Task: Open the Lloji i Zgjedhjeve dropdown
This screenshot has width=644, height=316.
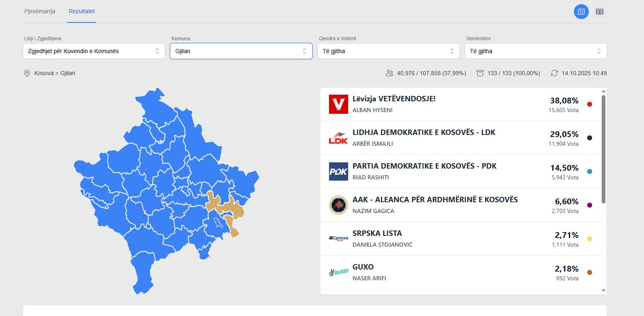Action: point(94,51)
